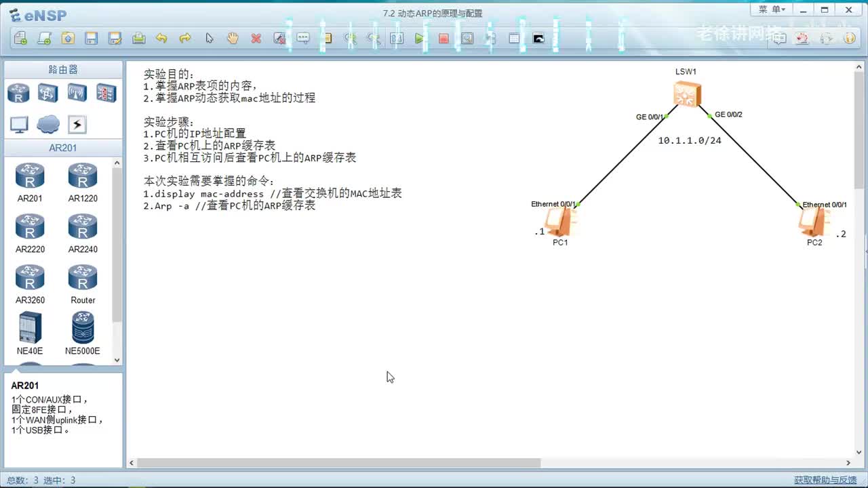
Task: Click canvas scroll up arrow
Action: pyautogui.click(x=860, y=66)
